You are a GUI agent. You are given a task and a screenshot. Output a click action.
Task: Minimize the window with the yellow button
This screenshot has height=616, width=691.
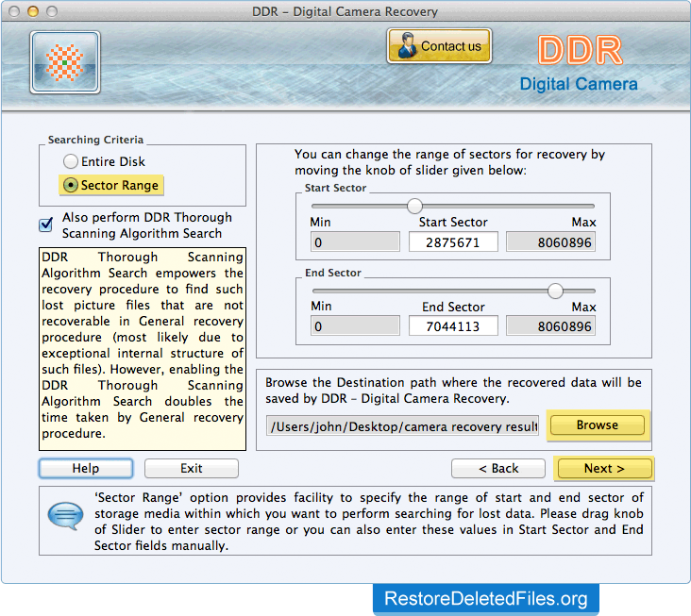click(33, 11)
